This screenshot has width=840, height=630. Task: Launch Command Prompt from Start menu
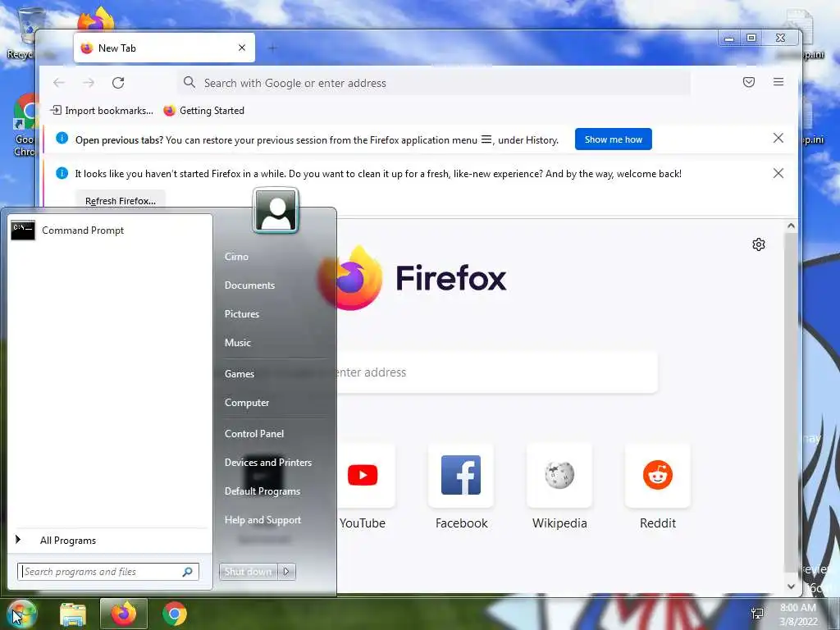click(110, 231)
